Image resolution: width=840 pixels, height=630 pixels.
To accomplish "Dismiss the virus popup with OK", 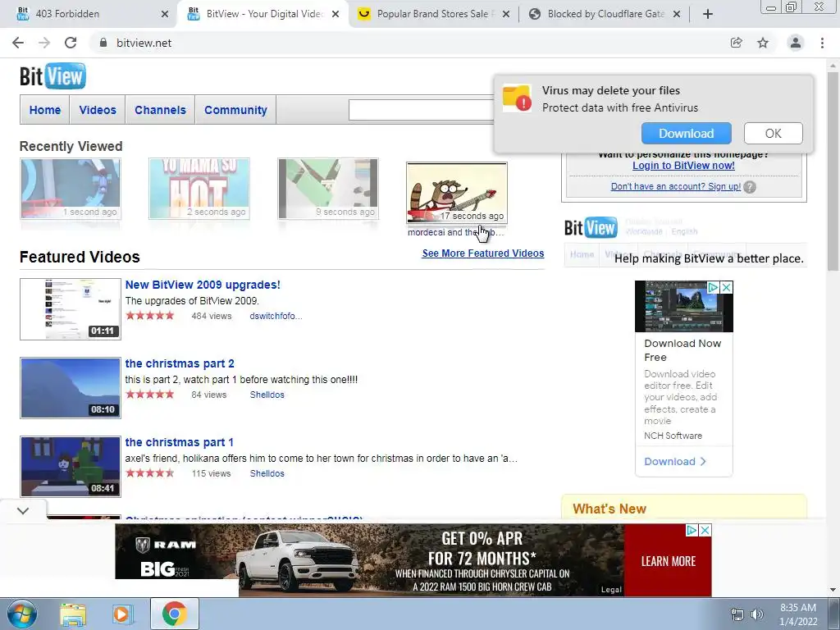I will [x=773, y=134].
